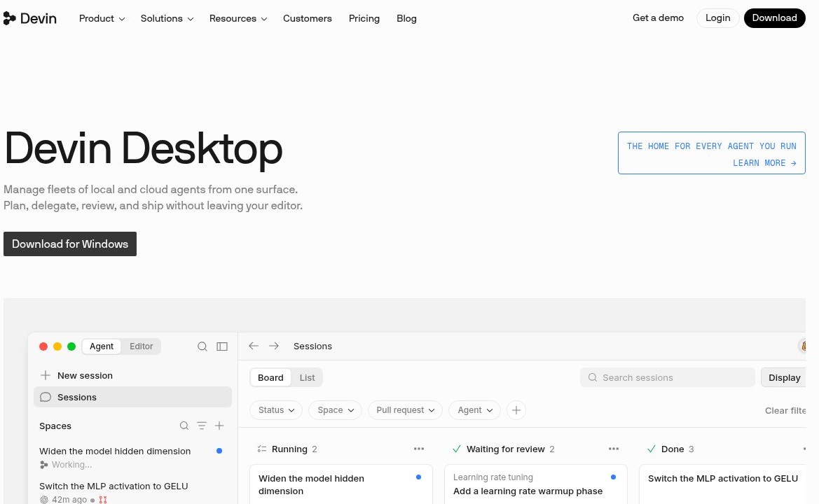Focus the Search sessions field
819x504 pixels.
[x=668, y=378]
